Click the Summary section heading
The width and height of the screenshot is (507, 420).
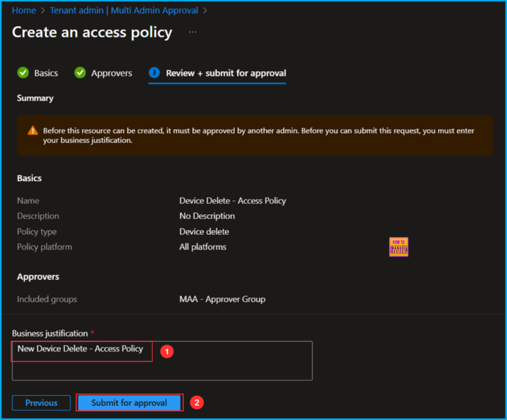point(35,98)
